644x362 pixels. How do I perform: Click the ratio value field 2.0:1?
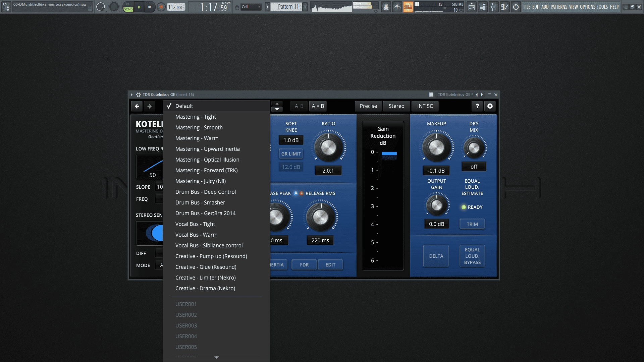[x=328, y=171]
